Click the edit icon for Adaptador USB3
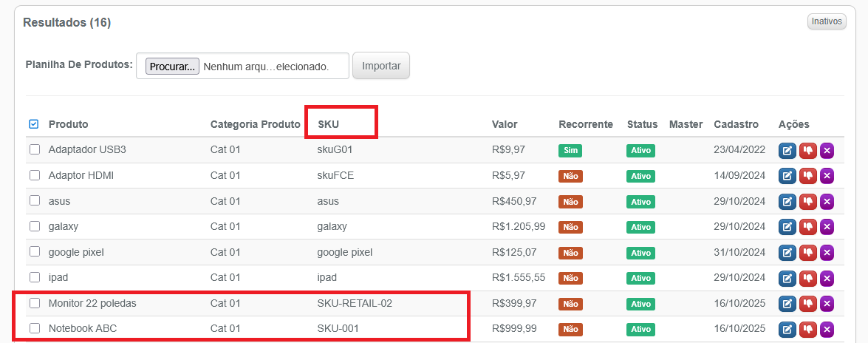Screen dimensions: 868x343 (x=787, y=151)
